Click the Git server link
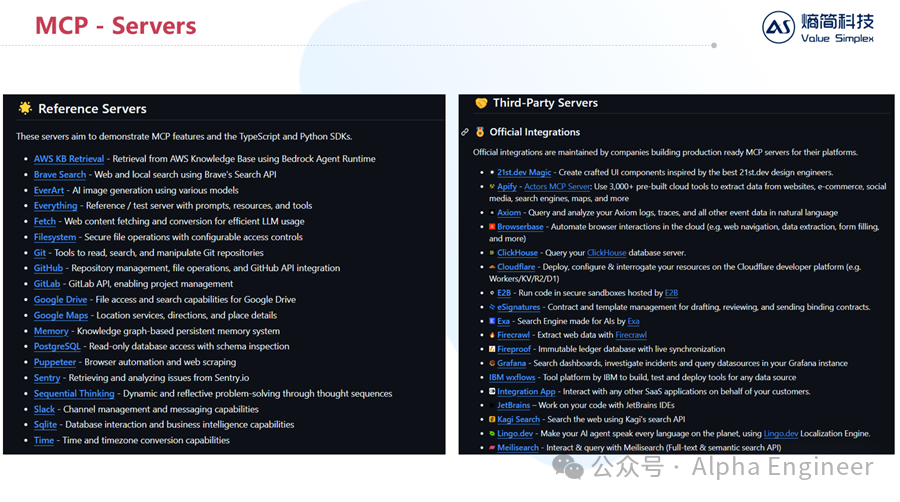The height and width of the screenshot is (502, 900). [40, 253]
